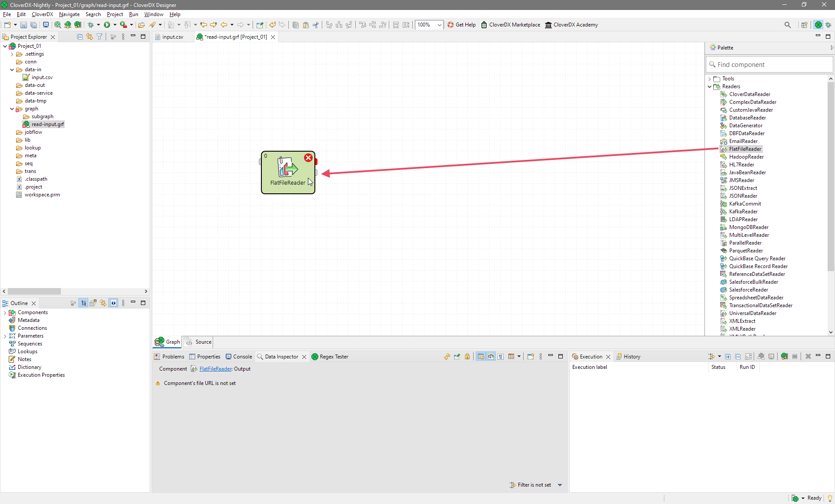835x504 pixels.
Task: Select DatabaseReader in the palette
Action: [747, 118]
